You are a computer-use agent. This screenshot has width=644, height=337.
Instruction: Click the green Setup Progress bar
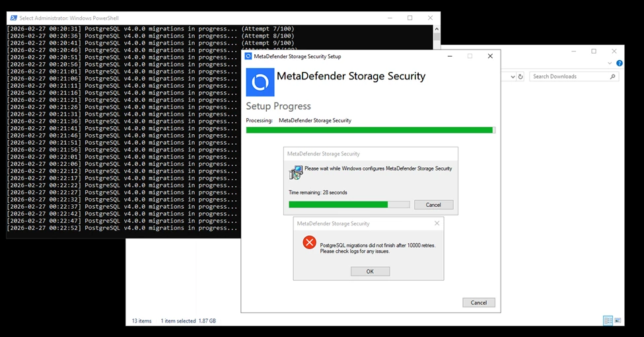[370, 130]
